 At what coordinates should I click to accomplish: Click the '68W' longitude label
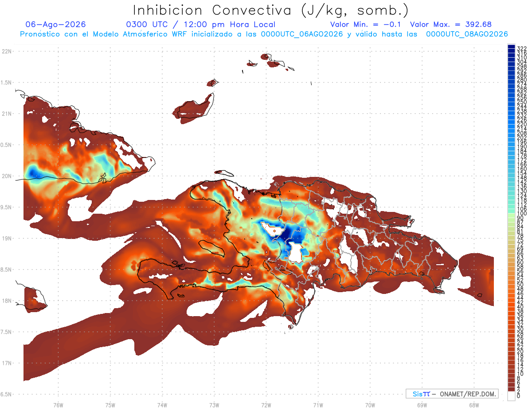point(474,405)
